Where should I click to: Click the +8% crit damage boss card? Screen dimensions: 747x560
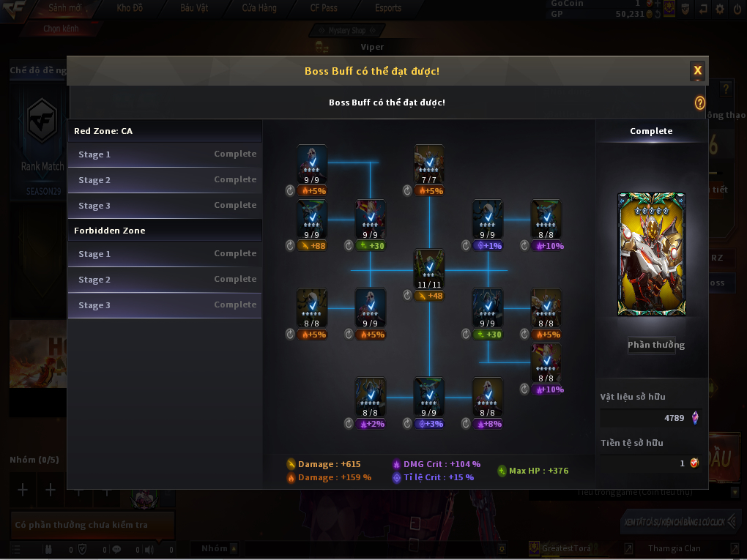[x=487, y=397]
